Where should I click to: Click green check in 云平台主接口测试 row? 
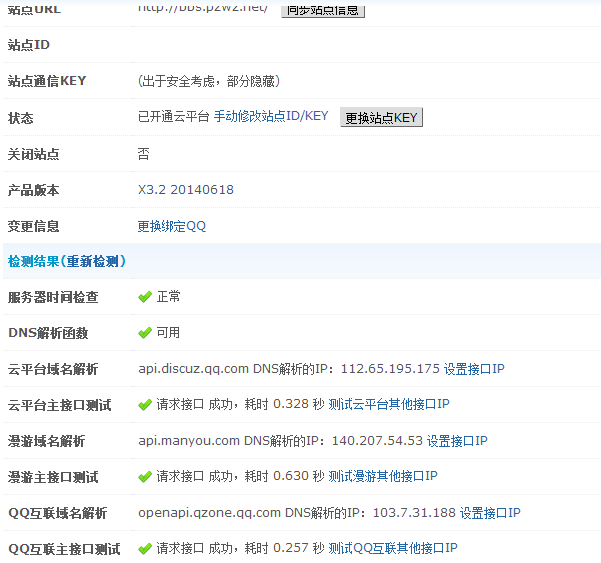pyautogui.click(x=145, y=405)
